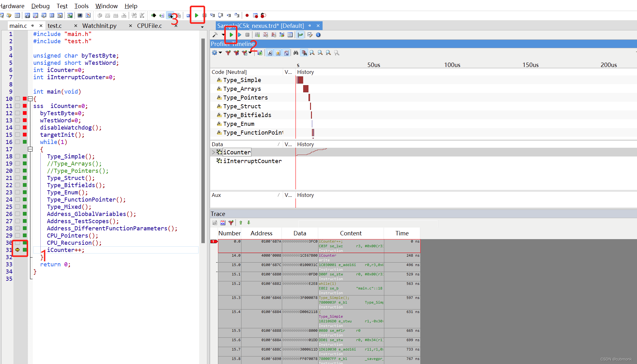The image size is (637, 364).
Task: Select the Type_Struct row in Code list
Action: tap(242, 106)
